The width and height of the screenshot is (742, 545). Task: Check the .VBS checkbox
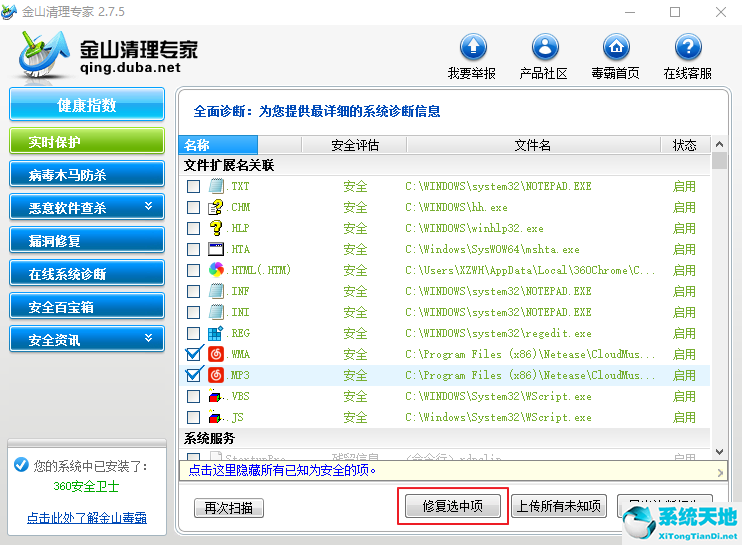tap(193, 396)
